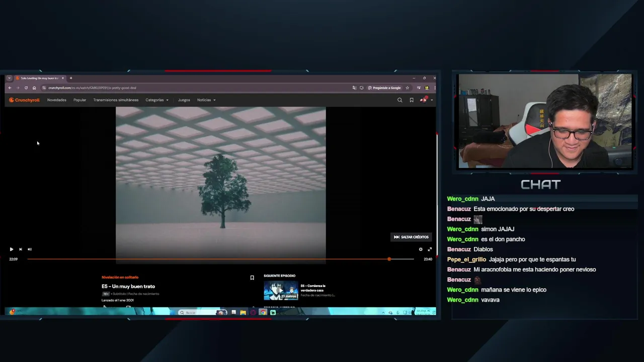The image size is (644, 362).
Task: Click Pregúntale a Google button
Action: point(384,88)
